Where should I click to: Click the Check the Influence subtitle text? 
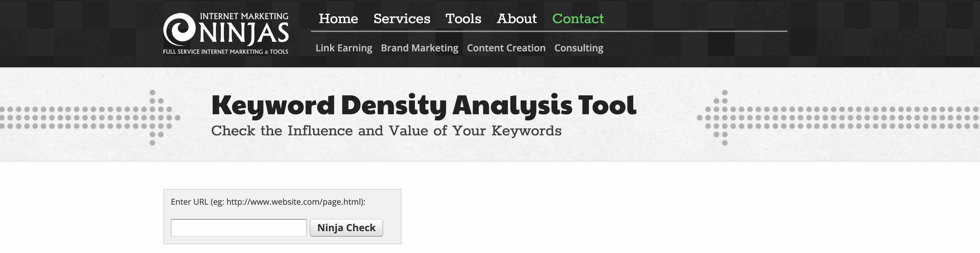click(x=386, y=131)
